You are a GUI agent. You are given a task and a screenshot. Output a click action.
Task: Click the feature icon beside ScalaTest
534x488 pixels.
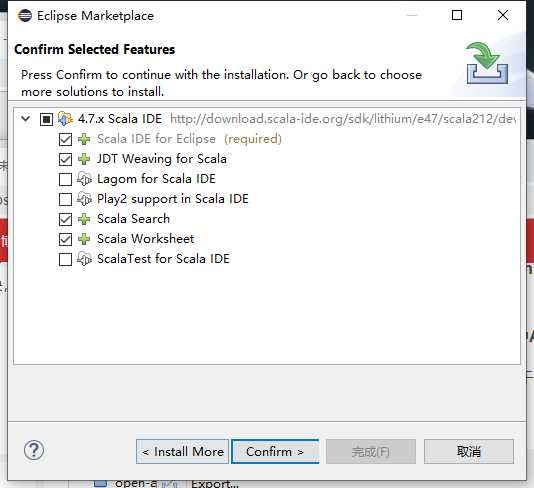coord(84,259)
